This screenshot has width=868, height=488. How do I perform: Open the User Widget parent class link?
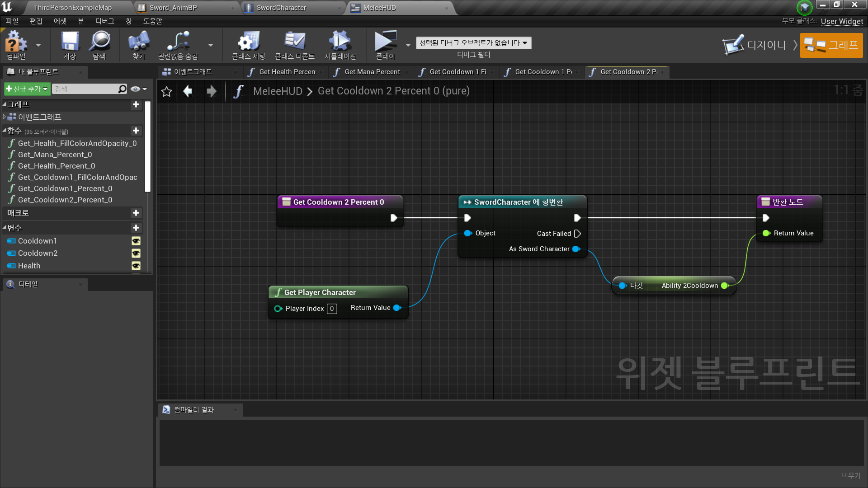[x=841, y=21]
